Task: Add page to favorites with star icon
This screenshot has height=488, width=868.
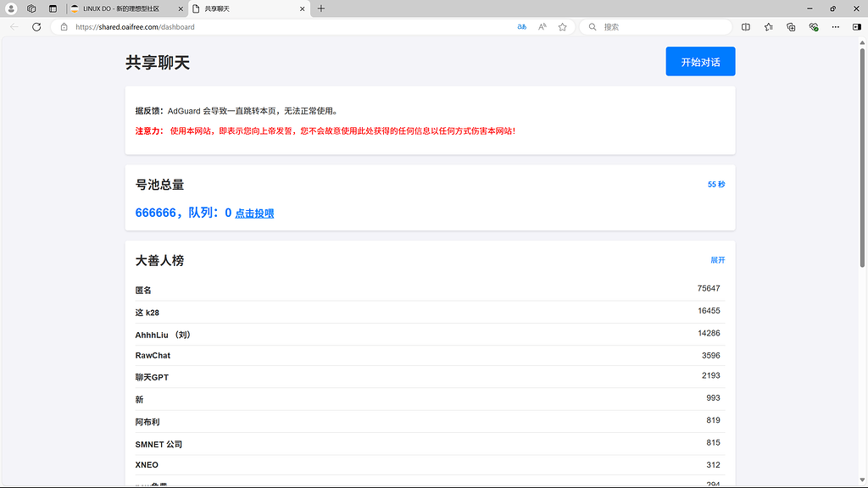Action: (x=563, y=26)
